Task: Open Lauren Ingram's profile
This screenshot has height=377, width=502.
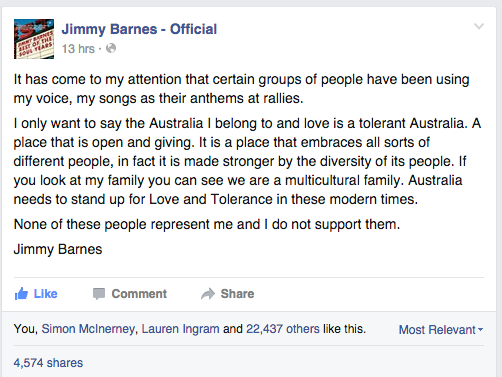Action: click(x=180, y=329)
